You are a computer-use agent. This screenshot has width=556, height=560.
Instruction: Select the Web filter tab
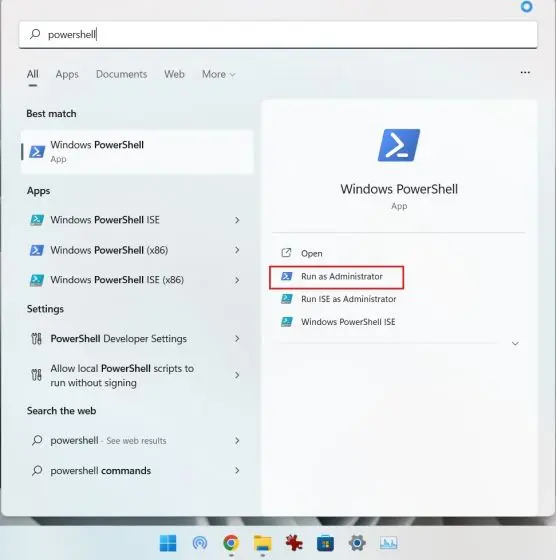pyautogui.click(x=174, y=74)
